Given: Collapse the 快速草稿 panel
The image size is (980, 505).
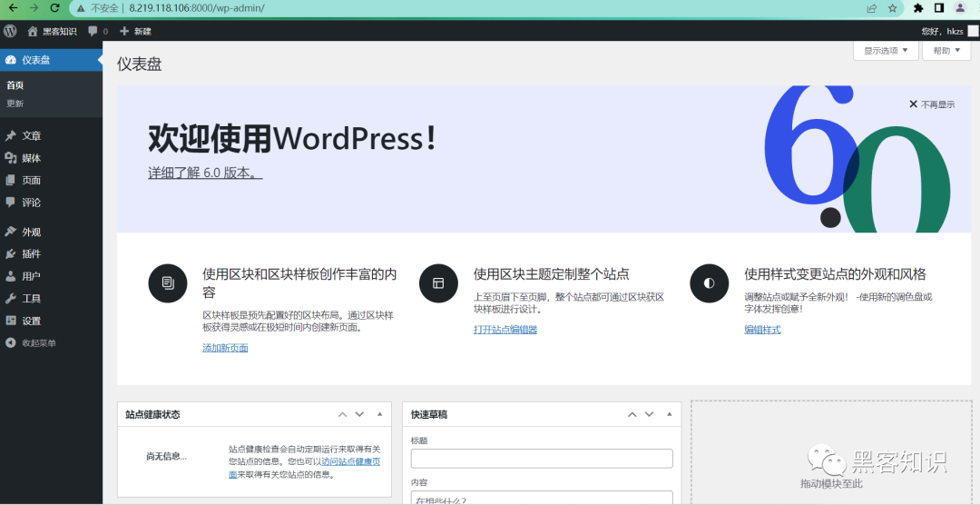Looking at the screenshot, I should pos(670,414).
